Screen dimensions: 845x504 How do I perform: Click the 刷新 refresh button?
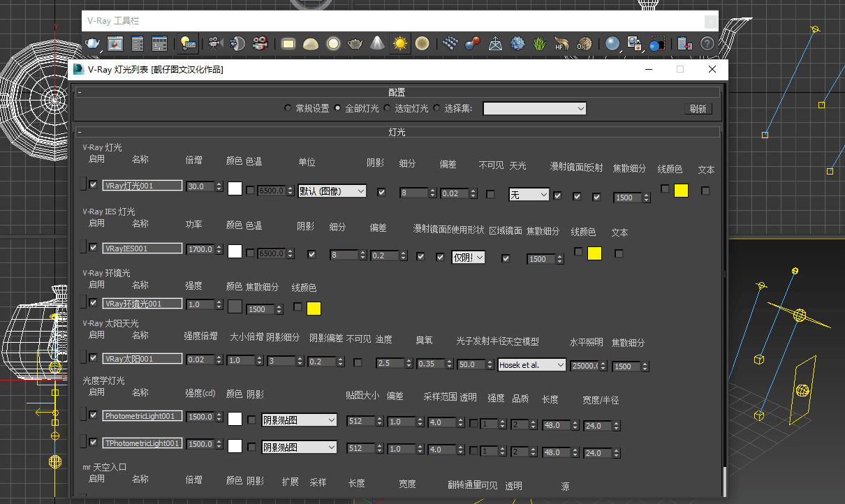click(698, 109)
